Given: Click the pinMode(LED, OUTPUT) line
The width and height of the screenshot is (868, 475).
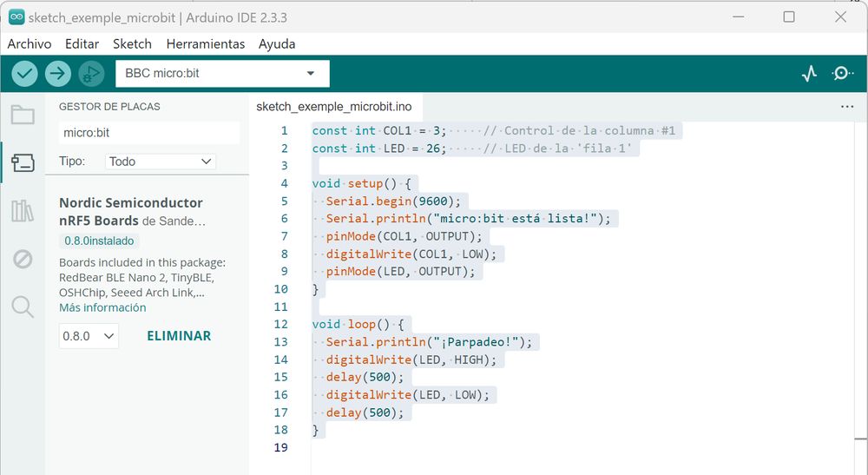Looking at the screenshot, I should coord(400,271).
